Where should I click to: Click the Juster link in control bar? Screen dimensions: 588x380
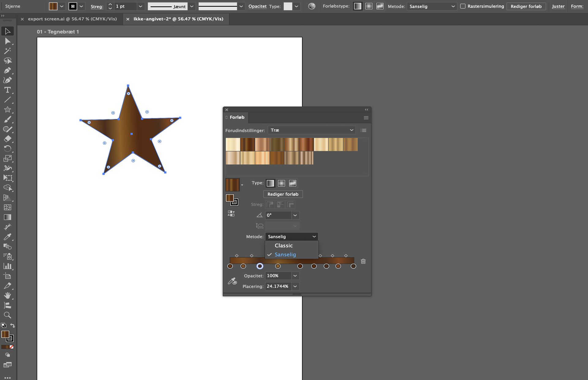coord(558,6)
